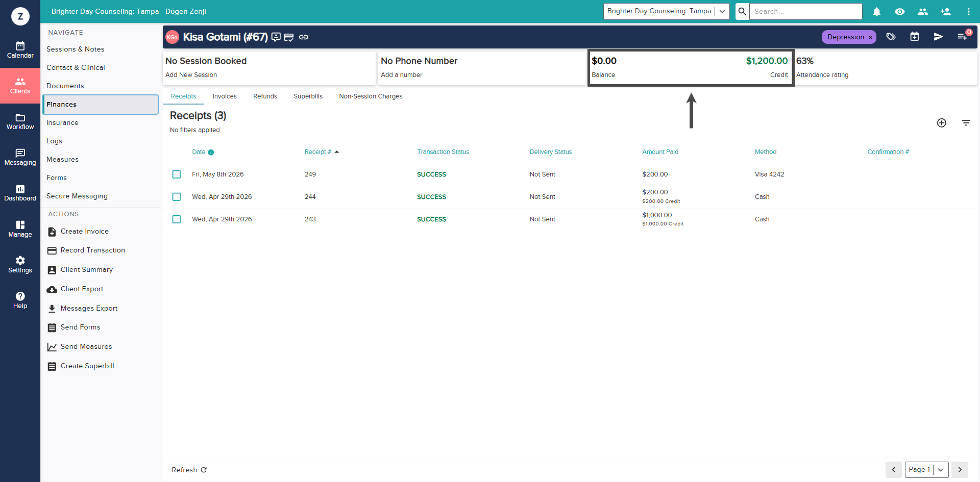Image resolution: width=980 pixels, height=482 pixels.
Task: Click Refresh below the receipts table
Action: 189,470
